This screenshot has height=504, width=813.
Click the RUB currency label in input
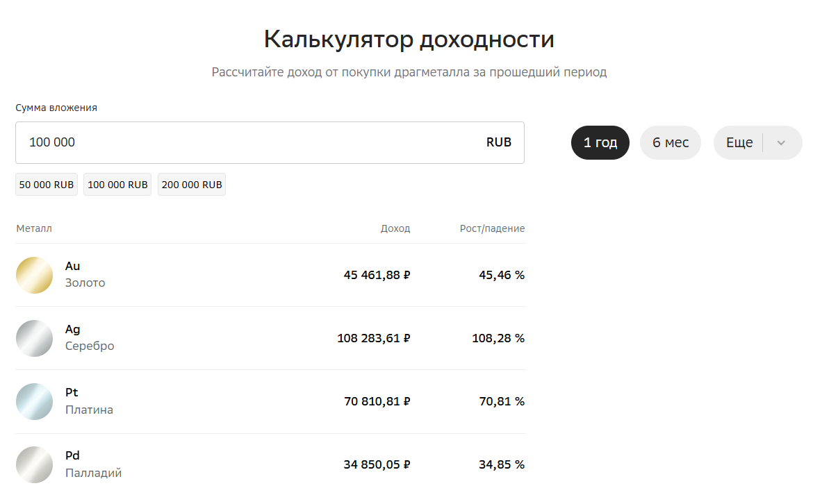click(x=499, y=143)
